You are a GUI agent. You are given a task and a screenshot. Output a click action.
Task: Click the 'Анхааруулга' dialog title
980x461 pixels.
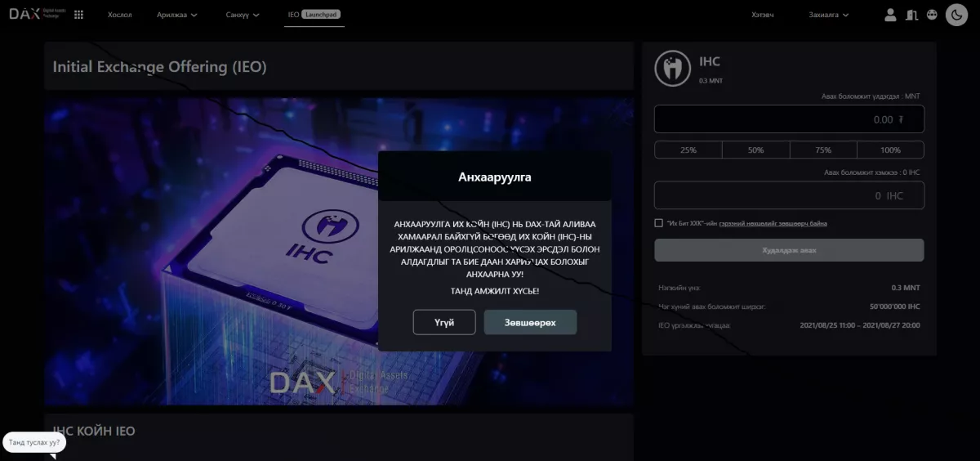click(x=495, y=176)
